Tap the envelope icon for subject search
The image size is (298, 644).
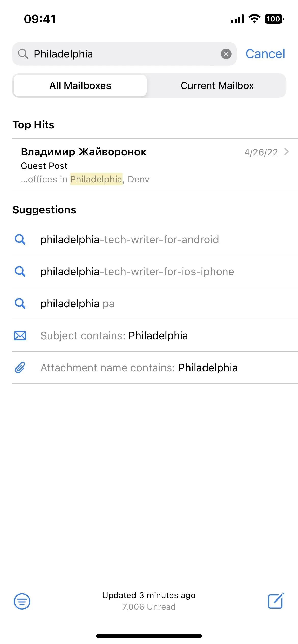[20, 336]
